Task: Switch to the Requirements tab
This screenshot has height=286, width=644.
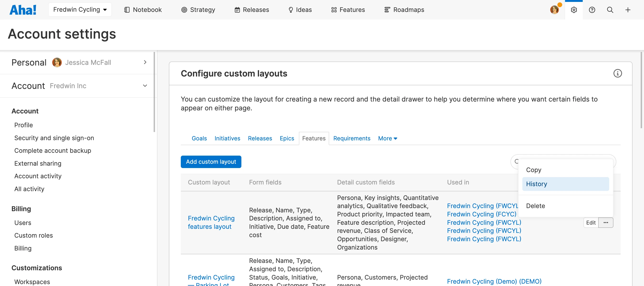Action: (x=352, y=138)
